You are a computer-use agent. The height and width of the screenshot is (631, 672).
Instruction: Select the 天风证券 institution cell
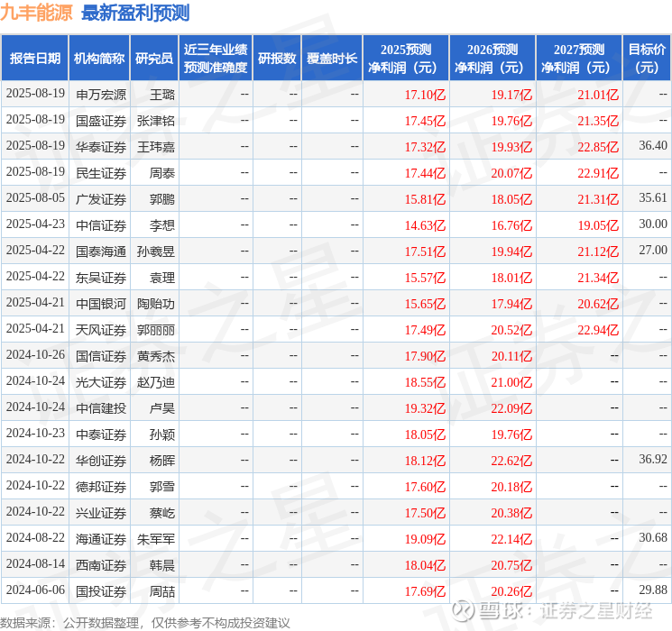click(x=101, y=330)
